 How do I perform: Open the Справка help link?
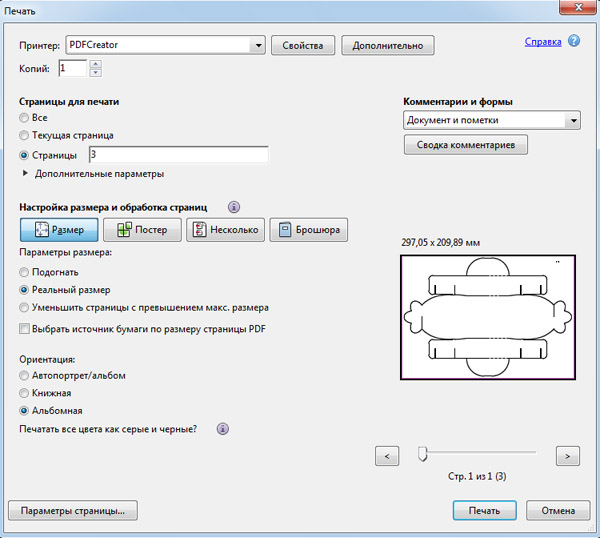[542, 42]
